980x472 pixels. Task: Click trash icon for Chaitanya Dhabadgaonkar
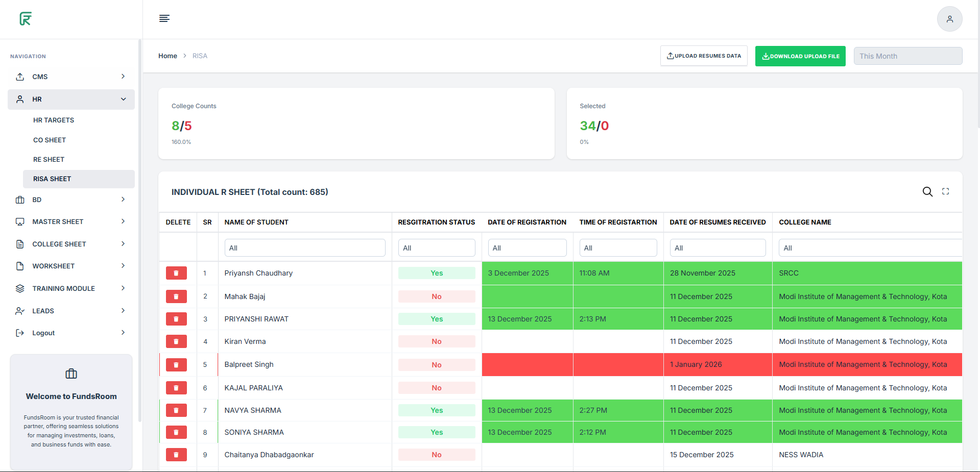176,455
